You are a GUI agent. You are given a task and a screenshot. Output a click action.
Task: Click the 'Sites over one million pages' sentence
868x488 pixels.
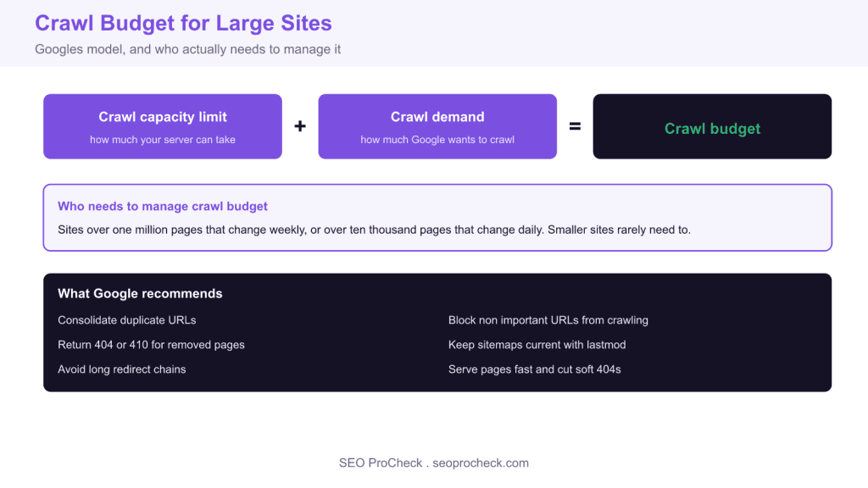point(374,230)
